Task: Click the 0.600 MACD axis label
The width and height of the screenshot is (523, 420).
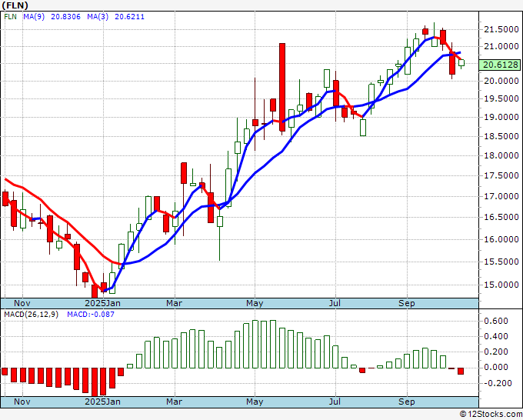Action: click(x=495, y=321)
